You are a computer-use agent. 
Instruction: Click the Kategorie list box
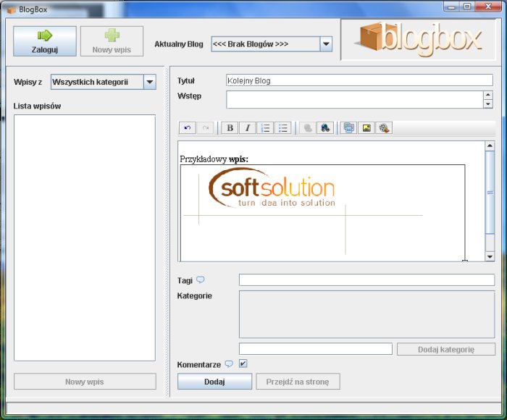pyautogui.click(x=366, y=314)
